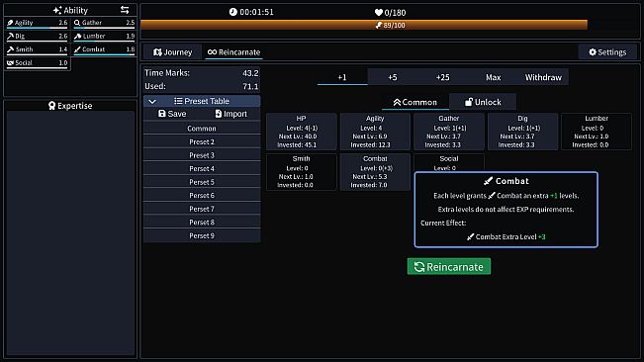Invest in the Social upgrade card
The height and width of the screenshot is (362, 644).
(449, 162)
